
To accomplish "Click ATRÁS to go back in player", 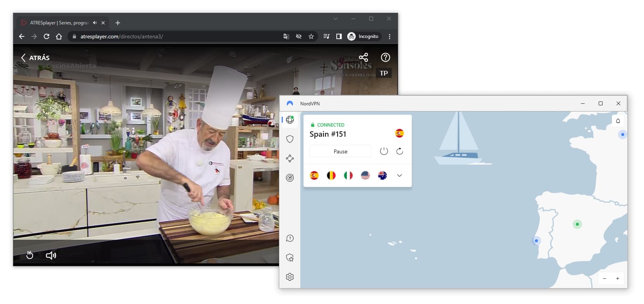I will pyautogui.click(x=35, y=58).
